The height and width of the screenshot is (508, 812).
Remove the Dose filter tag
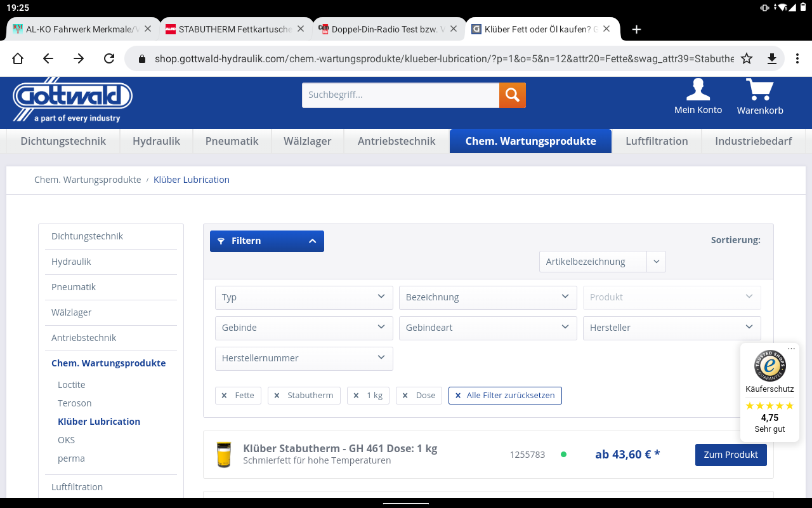coord(419,395)
